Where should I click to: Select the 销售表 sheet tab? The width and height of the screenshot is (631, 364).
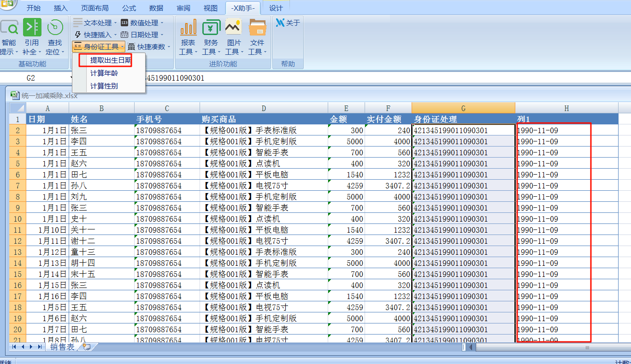pos(62,347)
